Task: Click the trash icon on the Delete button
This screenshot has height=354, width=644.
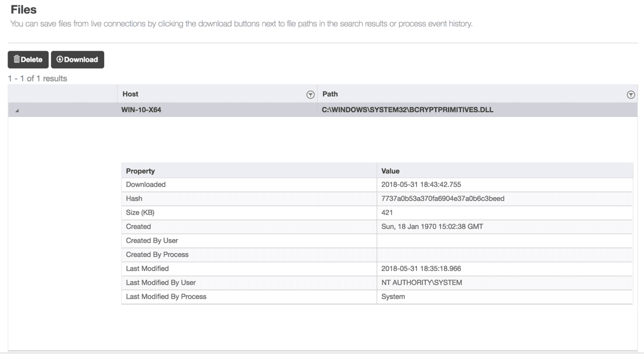Action: pyautogui.click(x=16, y=60)
